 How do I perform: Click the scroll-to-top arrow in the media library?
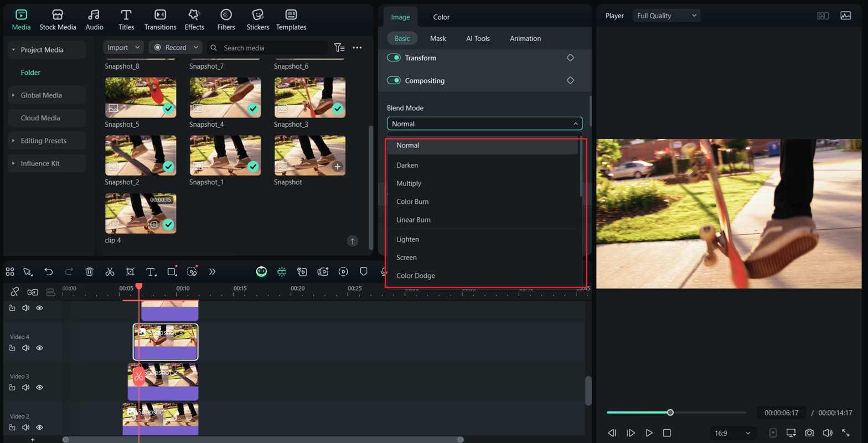353,241
